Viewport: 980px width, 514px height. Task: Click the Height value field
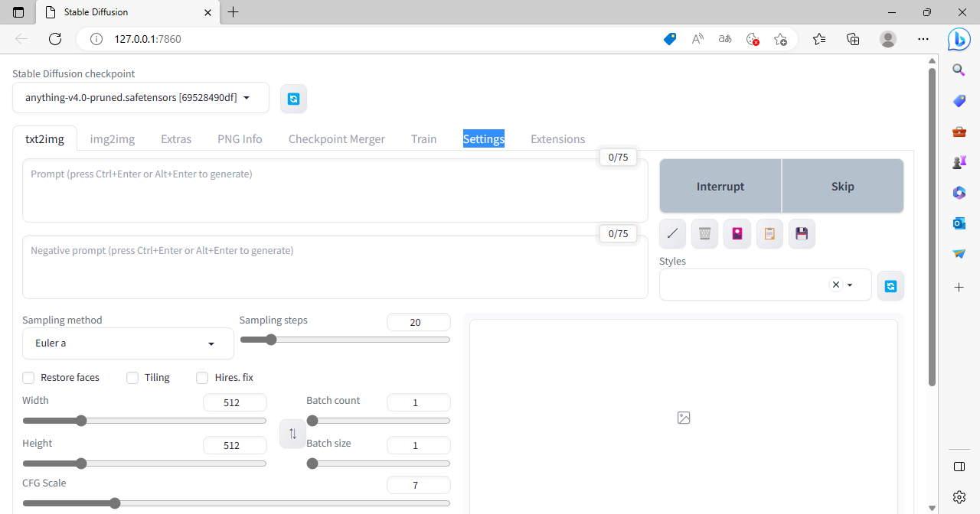pyautogui.click(x=235, y=445)
